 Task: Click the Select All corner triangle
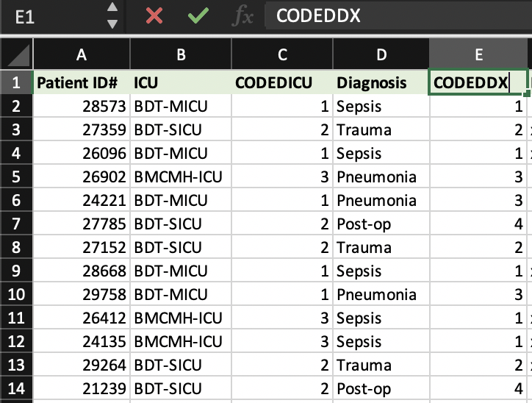(18, 55)
